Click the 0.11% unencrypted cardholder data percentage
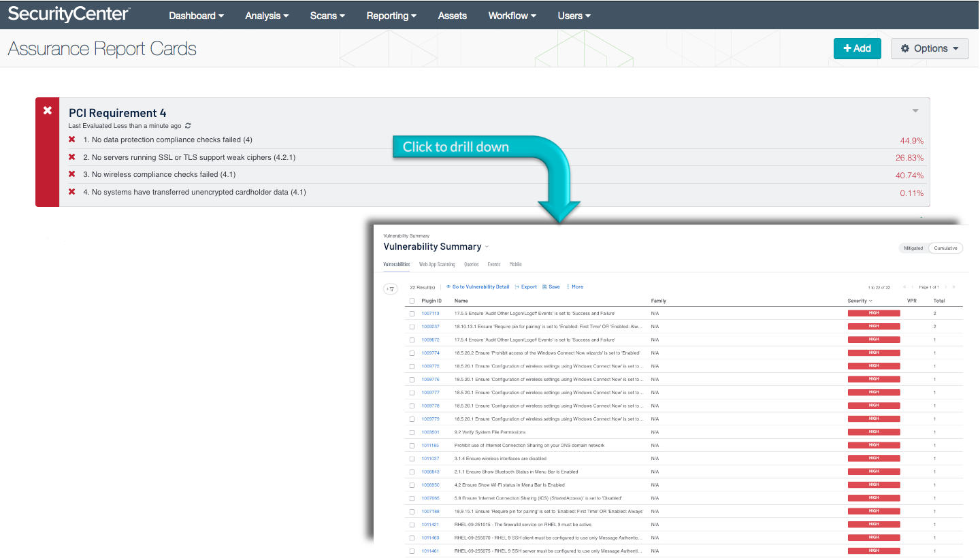Image resolution: width=980 pixels, height=558 pixels. tap(912, 193)
